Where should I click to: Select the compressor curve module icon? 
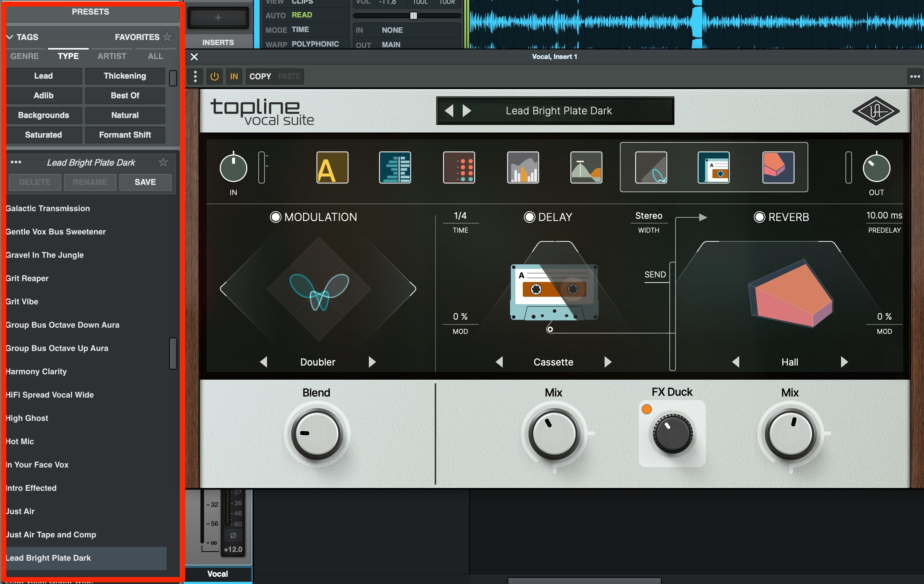(586, 167)
